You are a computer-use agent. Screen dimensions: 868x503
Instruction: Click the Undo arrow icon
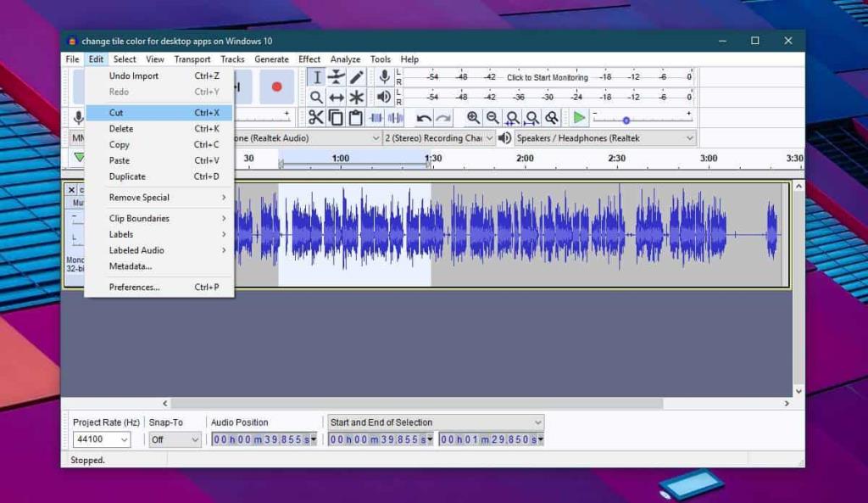point(423,118)
